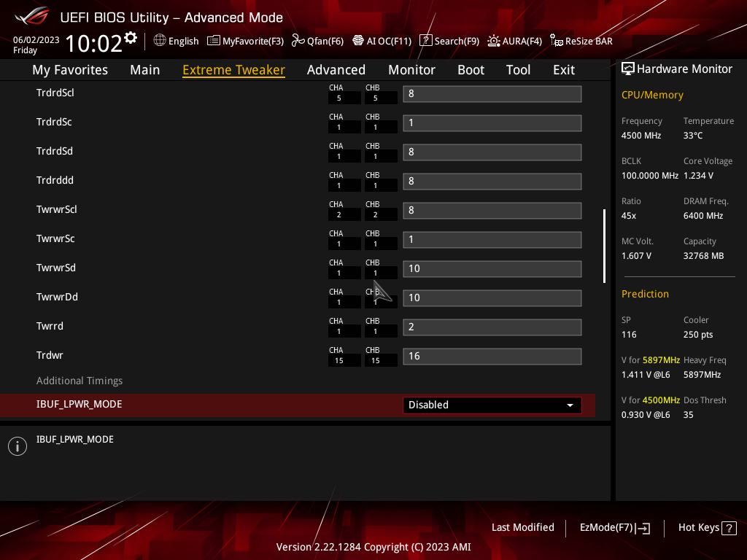Click the TwrwrScl value field

[492, 211]
